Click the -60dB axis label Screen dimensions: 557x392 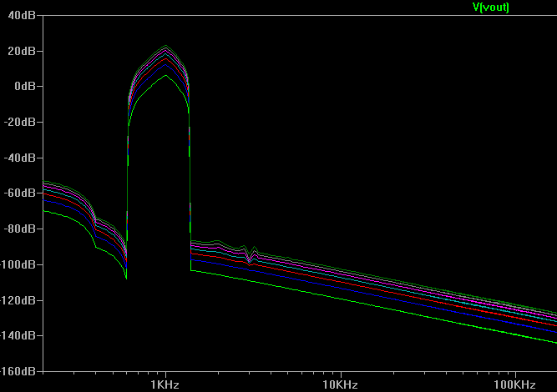click(20, 193)
